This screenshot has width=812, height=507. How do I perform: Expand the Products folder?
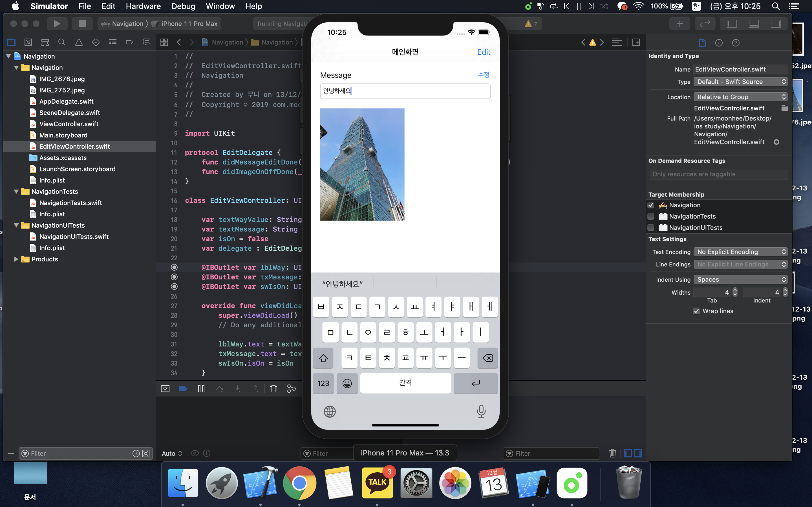[x=16, y=259]
